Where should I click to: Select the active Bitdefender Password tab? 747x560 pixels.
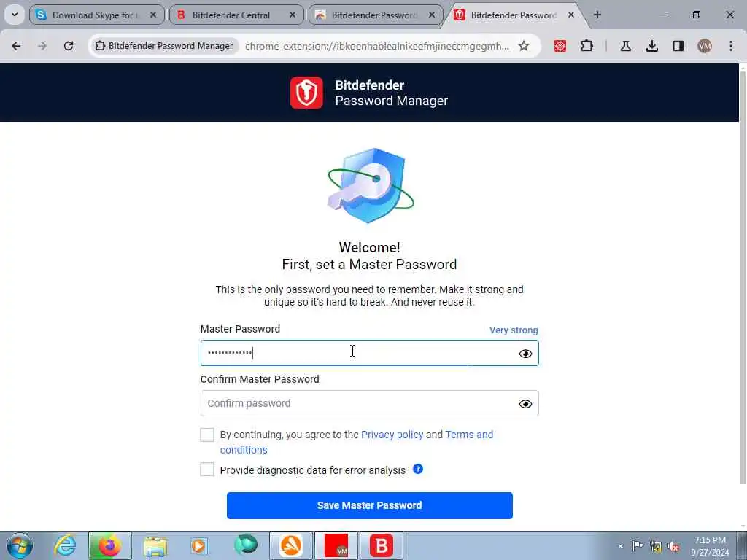[514, 15]
